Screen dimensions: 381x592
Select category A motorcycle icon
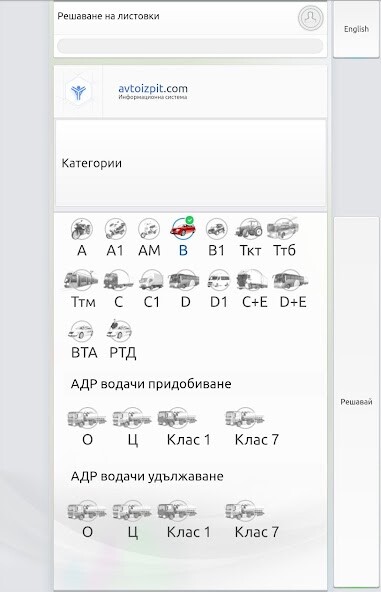82,229
